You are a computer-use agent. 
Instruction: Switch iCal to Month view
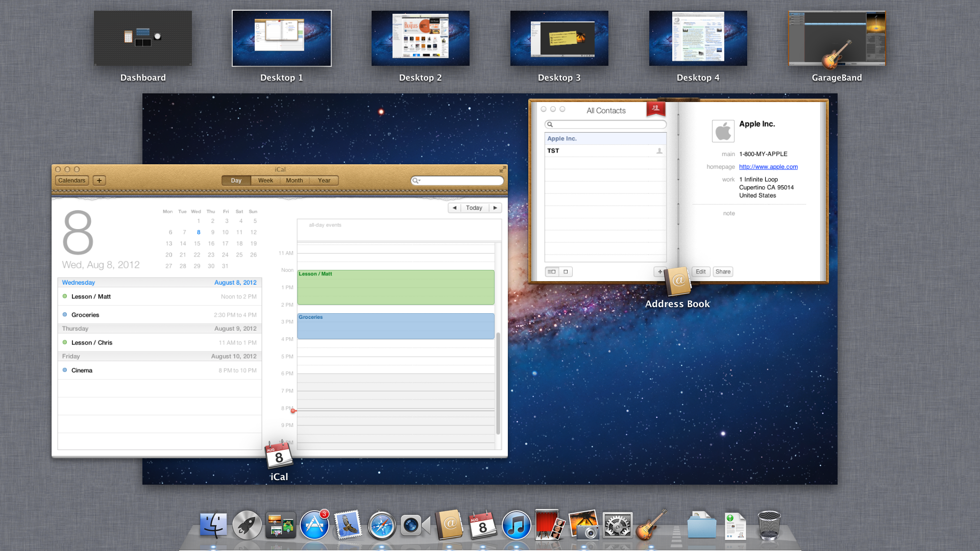295,180
